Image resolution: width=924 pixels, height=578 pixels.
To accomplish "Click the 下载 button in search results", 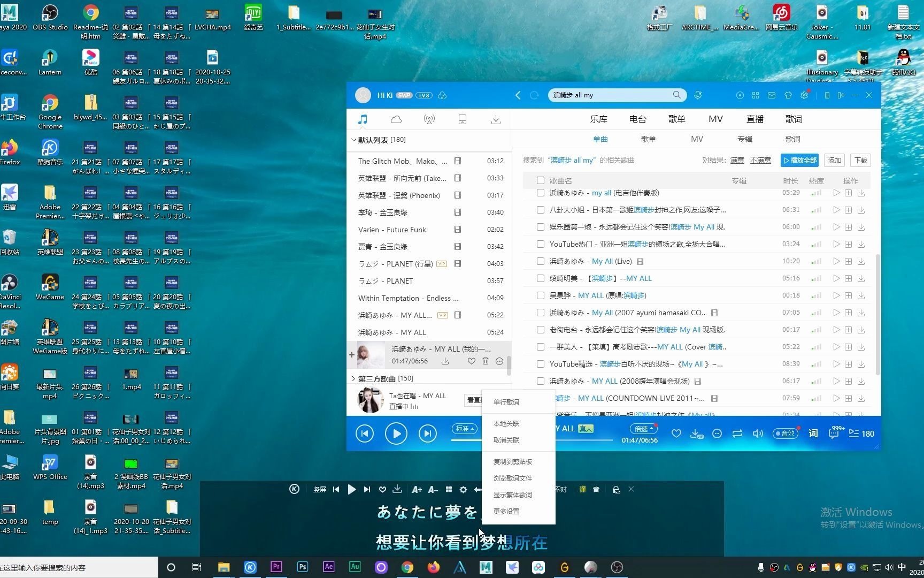I will coord(860,160).
